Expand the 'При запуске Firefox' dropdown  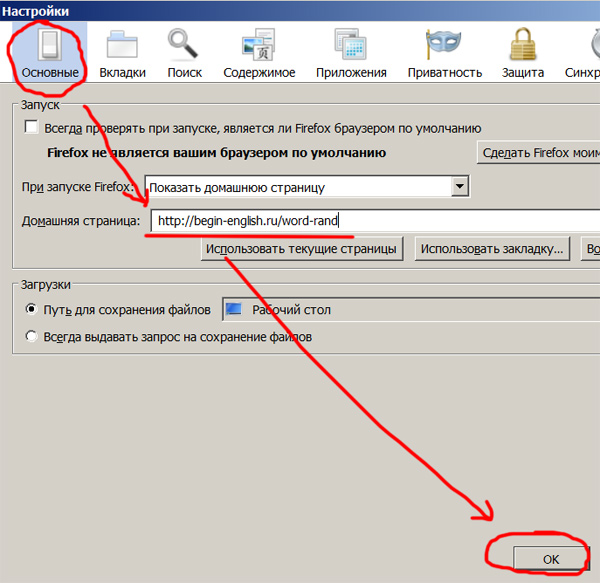459,186
